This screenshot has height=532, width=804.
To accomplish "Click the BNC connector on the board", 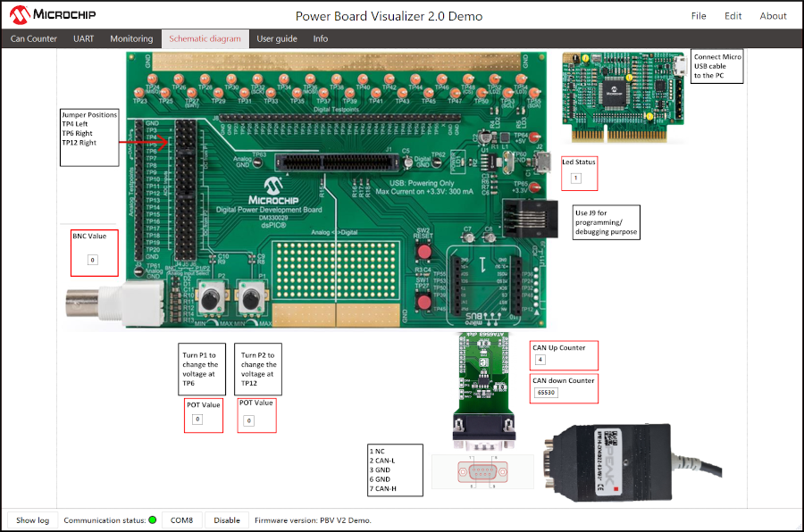I will click(x=113, y=303).
